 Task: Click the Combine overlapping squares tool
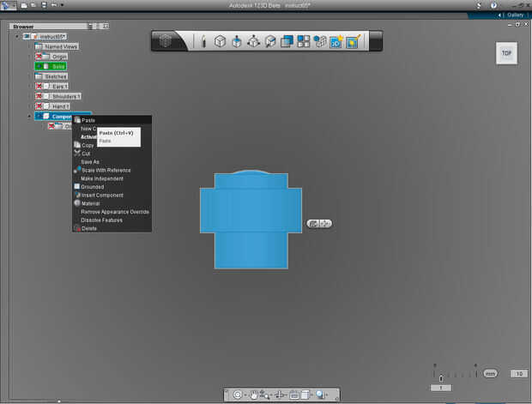tap(287, 42)
